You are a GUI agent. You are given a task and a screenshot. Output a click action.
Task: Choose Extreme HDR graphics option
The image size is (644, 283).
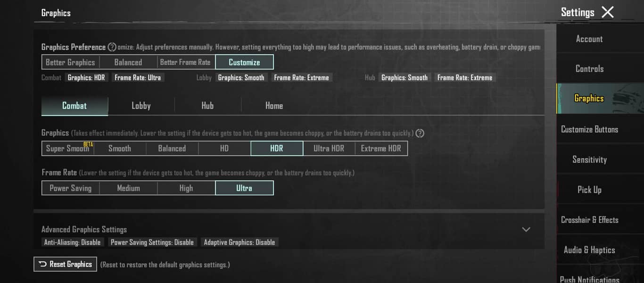(381, 149)
